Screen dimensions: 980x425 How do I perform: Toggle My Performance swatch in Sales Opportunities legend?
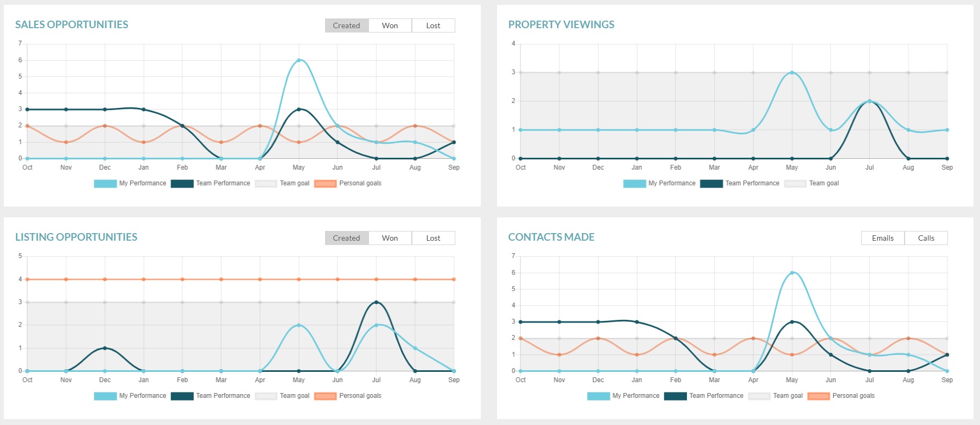click(105, 184)
